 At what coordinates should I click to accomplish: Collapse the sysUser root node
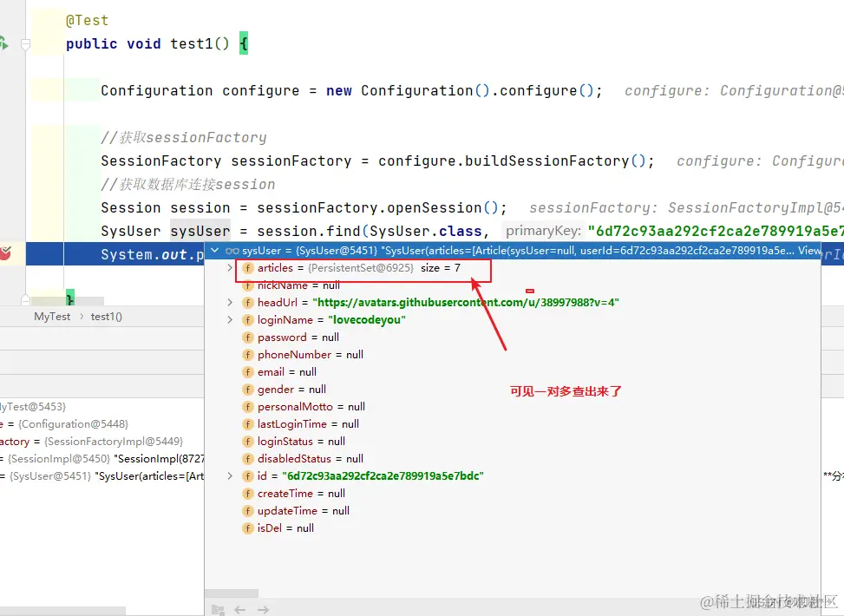pos(215,251)
